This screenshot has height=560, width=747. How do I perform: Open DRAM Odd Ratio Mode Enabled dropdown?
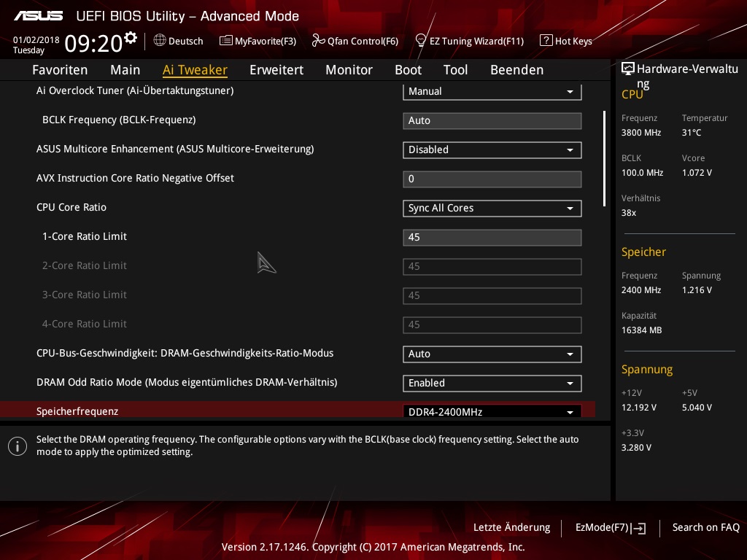click(x=492, y=384)
